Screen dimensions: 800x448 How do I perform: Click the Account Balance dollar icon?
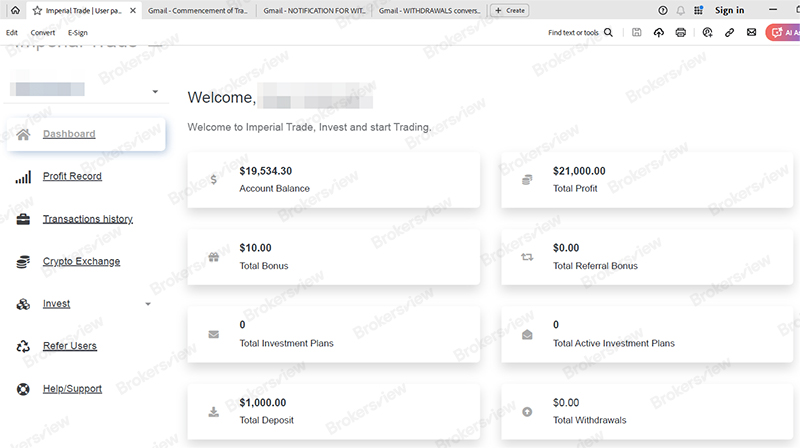pyautogui.click(x=213, y=180)
